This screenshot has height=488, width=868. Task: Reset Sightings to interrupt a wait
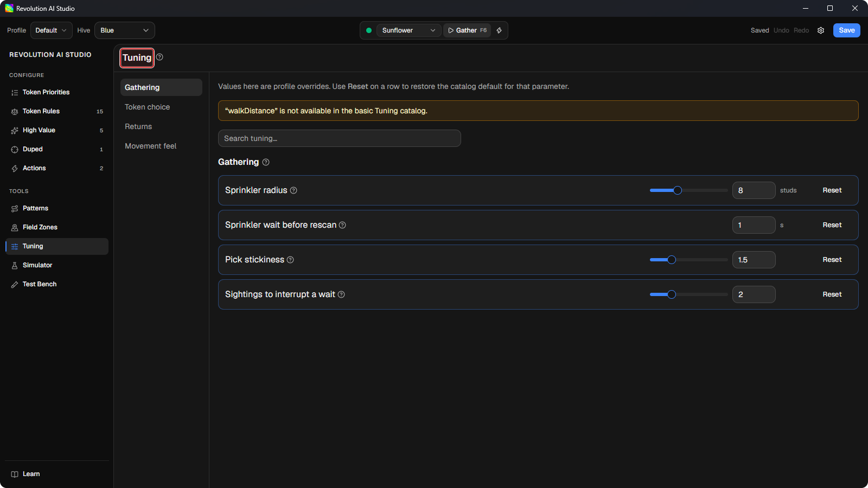(832, 294)
